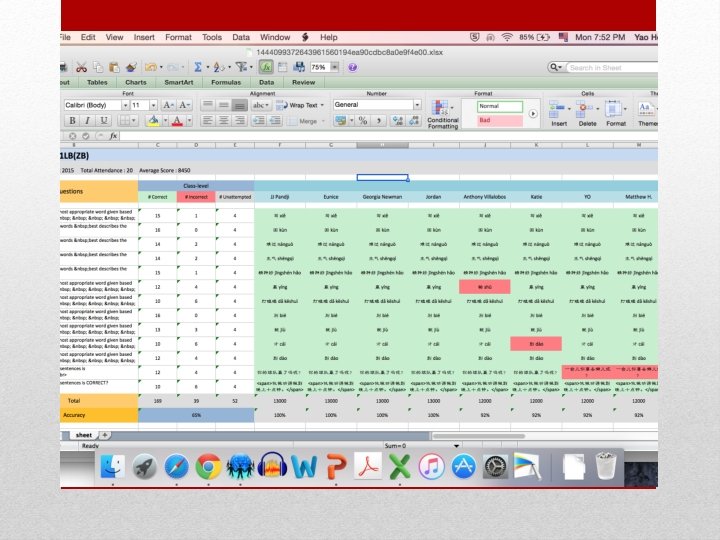
Task: Select the Format Painter brush icon
Action: 131,68
